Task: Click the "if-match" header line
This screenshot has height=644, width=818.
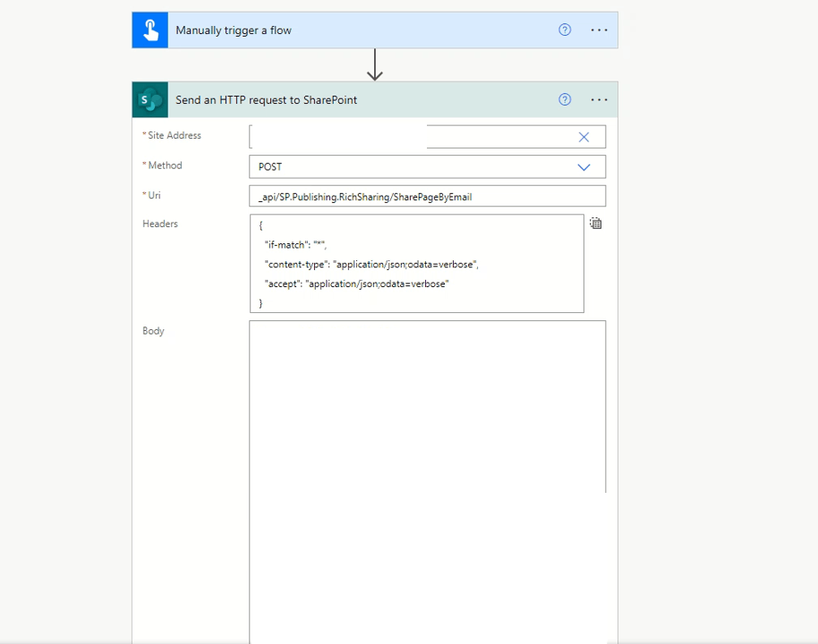Action: point(296,244)
